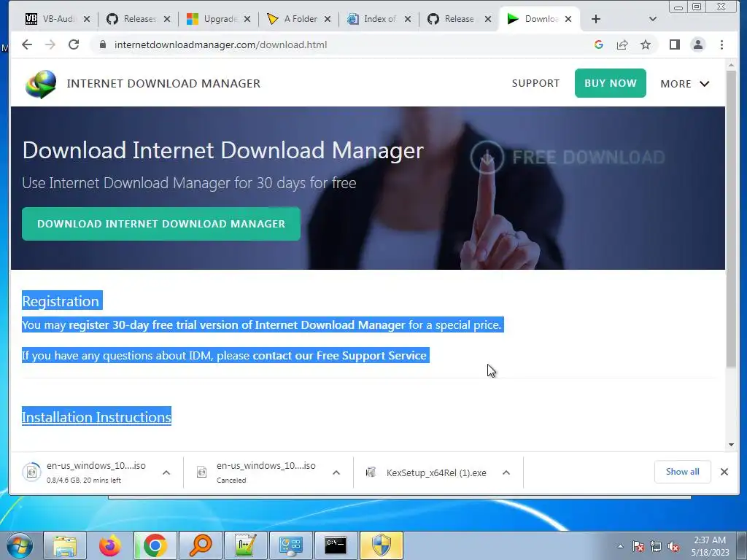Launch Firefox from taskbar
747x560 pixels.
coord(110,545)
